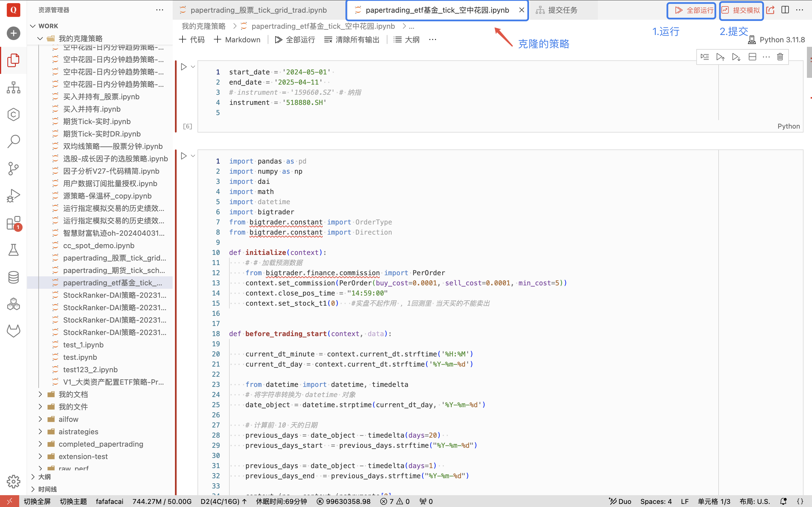Image resolution: width=812 pixels, height=507 pixels.
Task: Delete the cell with trash icon
Action: (x=780, y=57)
